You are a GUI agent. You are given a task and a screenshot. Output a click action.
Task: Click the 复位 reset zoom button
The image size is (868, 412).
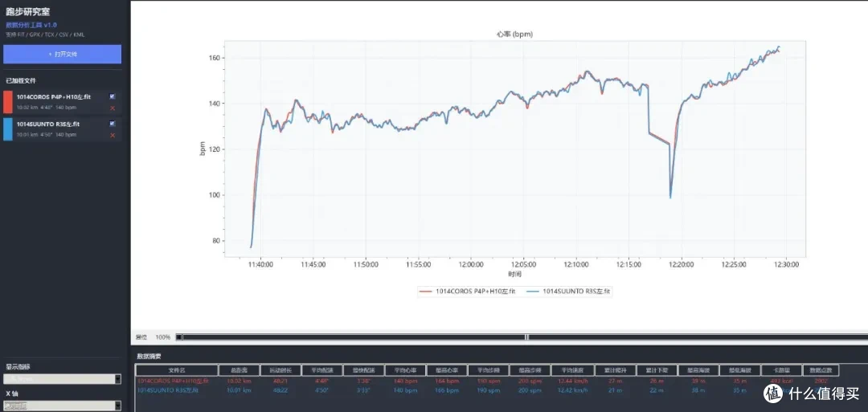click(x=141, y=337)
